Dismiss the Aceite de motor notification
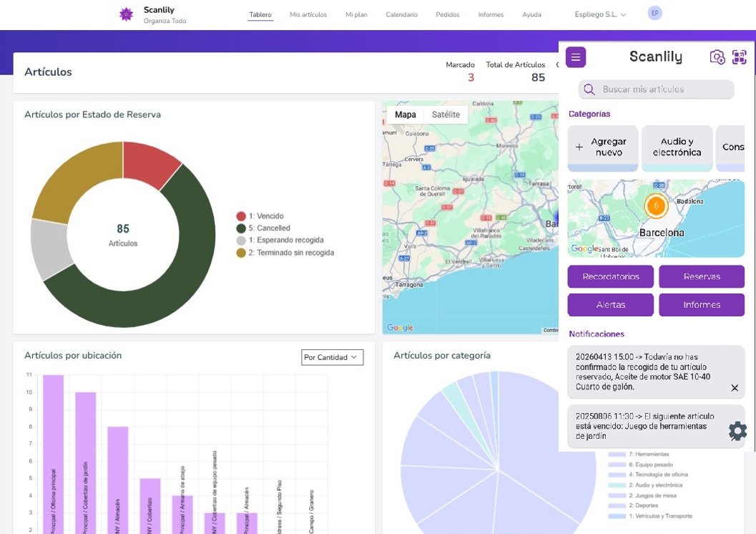 click(x=735, y=388)
